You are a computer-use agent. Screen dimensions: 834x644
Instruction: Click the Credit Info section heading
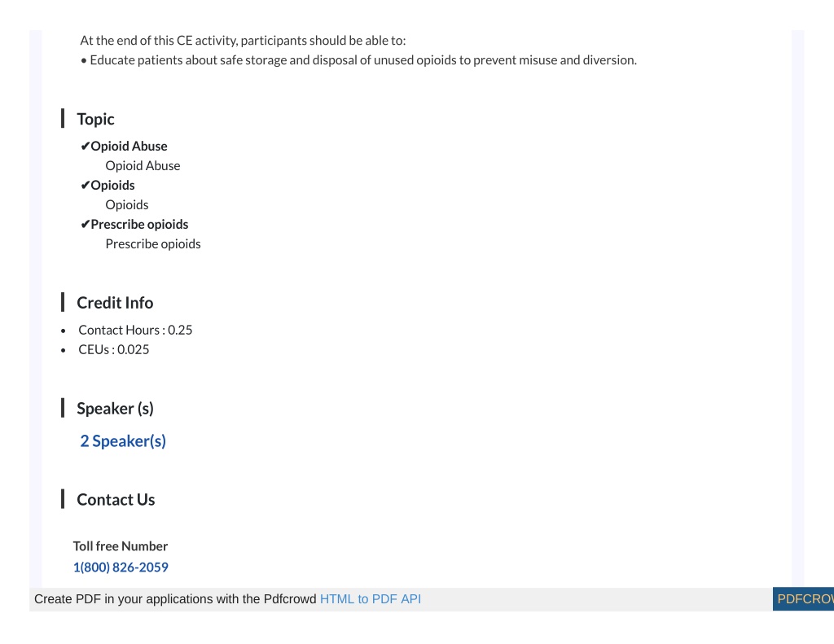[x=115, y=303]
